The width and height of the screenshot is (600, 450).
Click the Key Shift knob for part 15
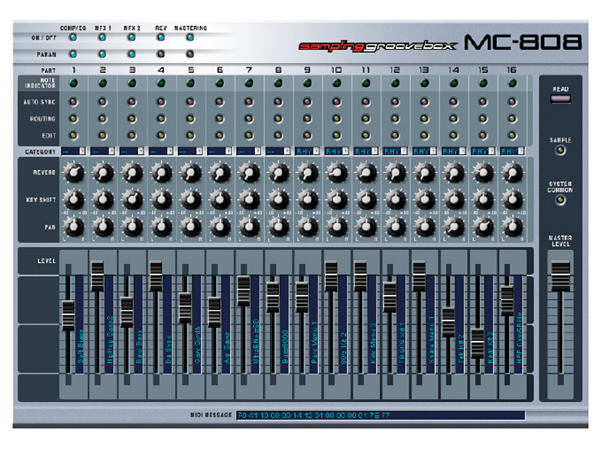pyautogui.click(x=483, y=200)
